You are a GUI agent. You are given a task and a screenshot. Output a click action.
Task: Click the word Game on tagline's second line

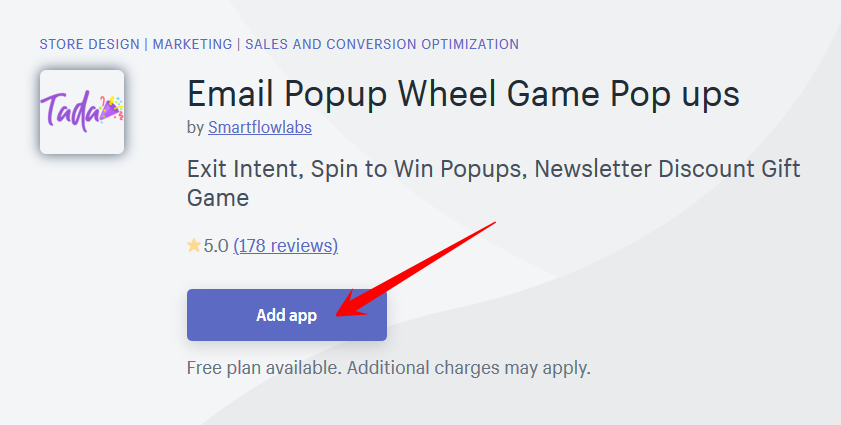218,198
